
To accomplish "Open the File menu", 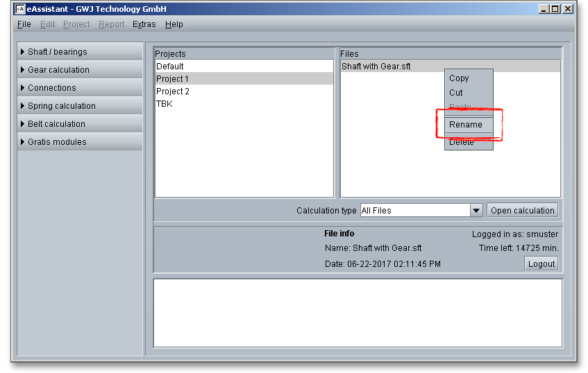I will pyautogui.click(x=24, y=24).
